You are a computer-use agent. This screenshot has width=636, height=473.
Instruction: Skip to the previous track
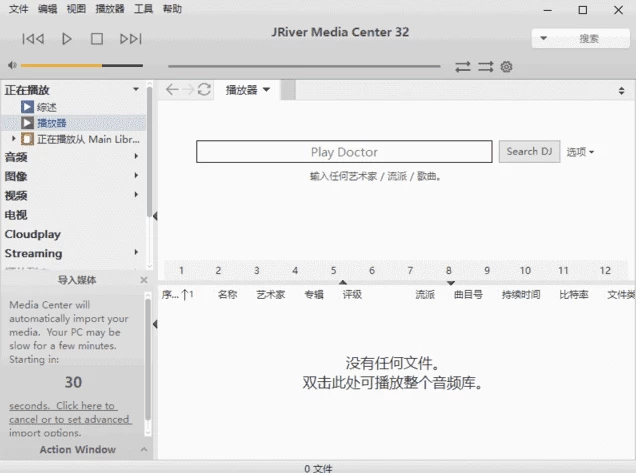point(33,39)
